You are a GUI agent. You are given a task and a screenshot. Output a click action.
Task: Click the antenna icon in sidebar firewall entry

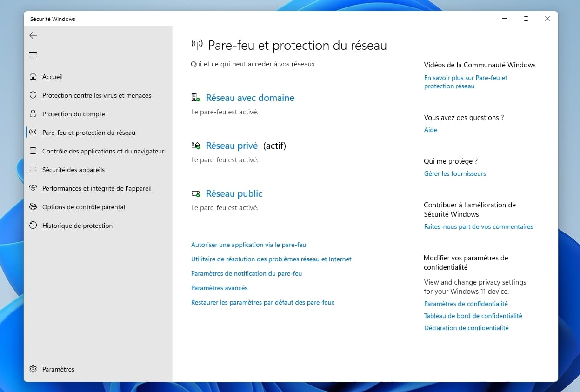click(x=33, y=133)
